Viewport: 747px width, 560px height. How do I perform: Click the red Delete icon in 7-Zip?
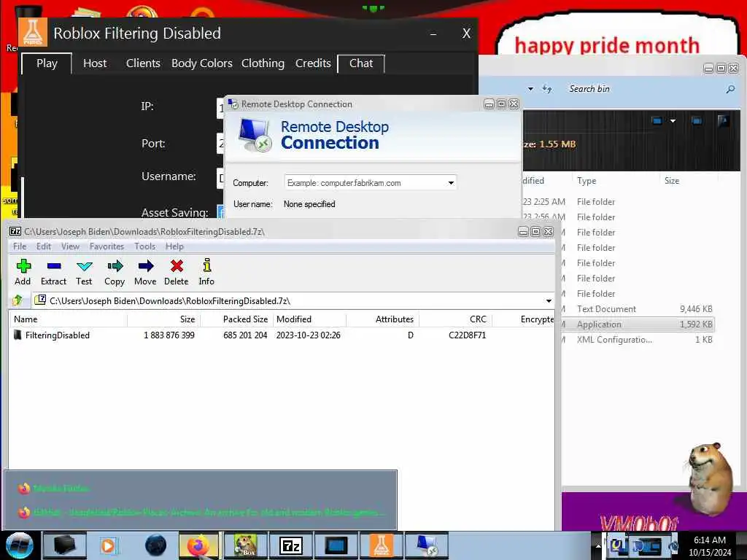177,272
